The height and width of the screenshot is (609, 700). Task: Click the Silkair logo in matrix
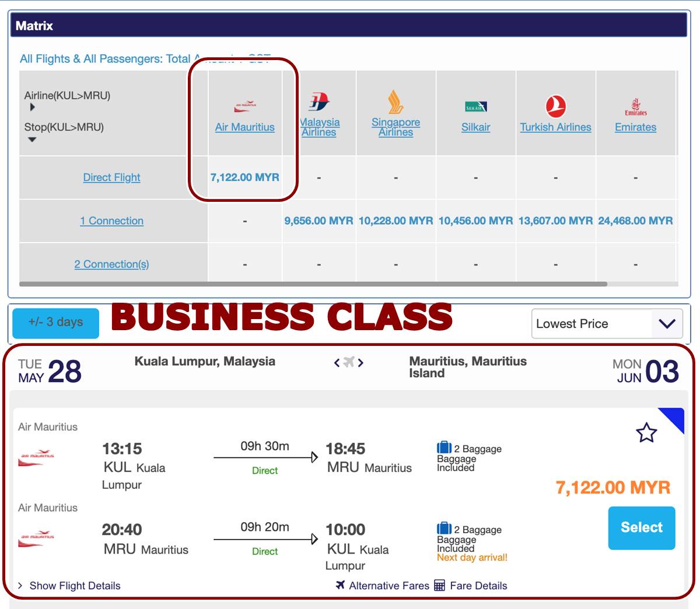[475, 107]
